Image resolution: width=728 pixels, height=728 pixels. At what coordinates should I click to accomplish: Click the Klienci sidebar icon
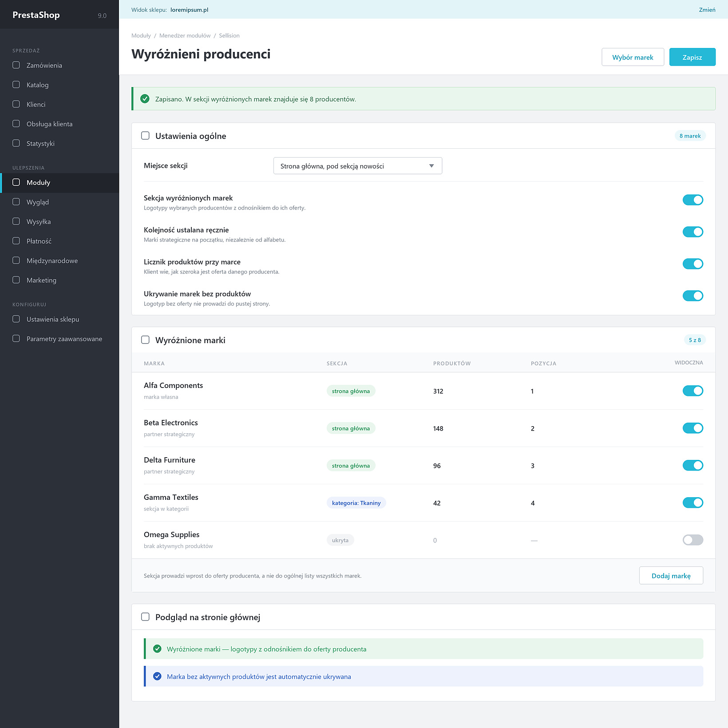click(16, 104)
